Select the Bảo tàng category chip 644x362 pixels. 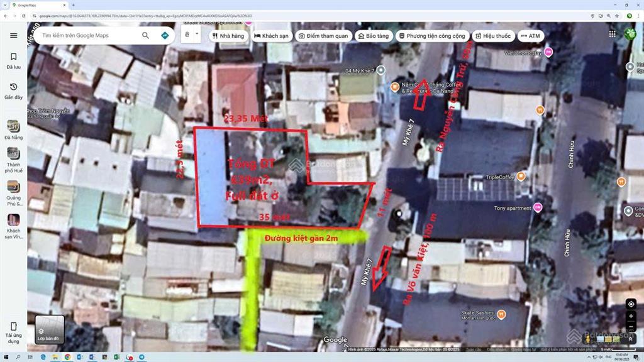[x=374, y=36]
